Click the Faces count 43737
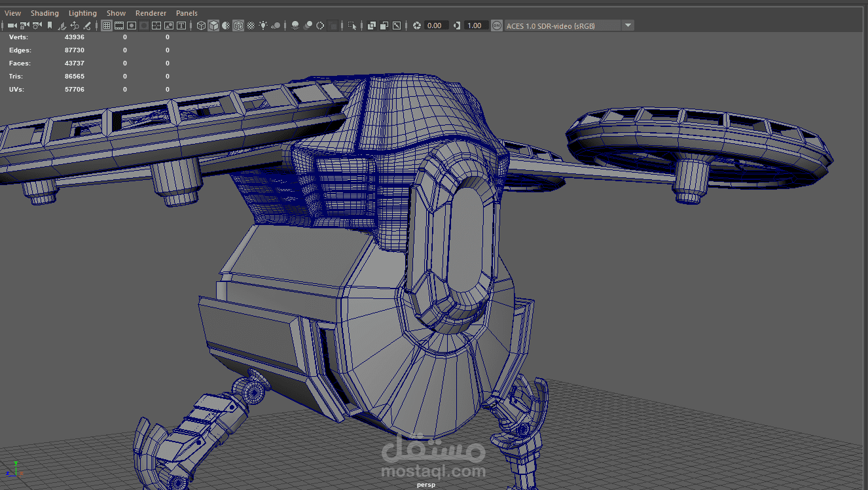This screenshot has width=868, height=490. point(75,63)
